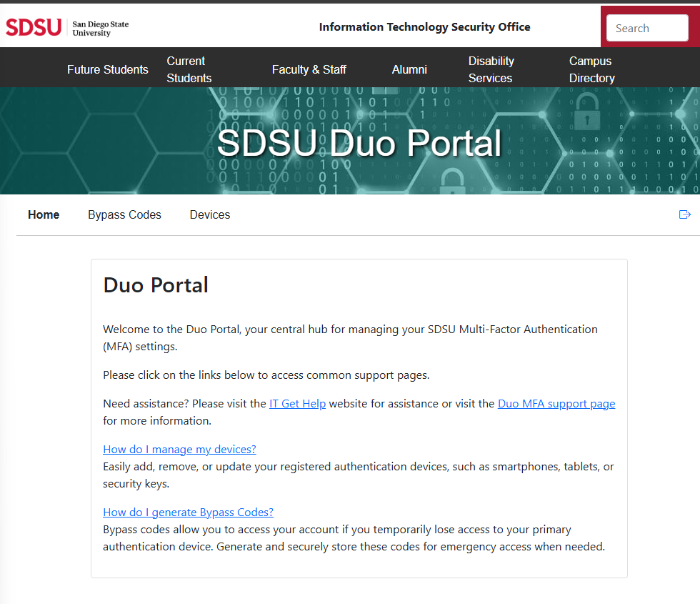
Task: Select the Home tab
Action: click(44, 215)
